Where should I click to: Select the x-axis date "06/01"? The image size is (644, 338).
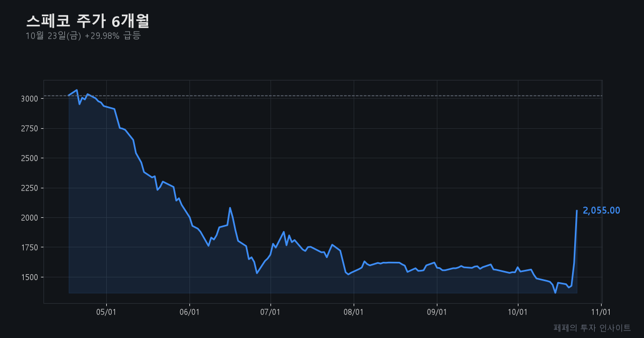189,312
